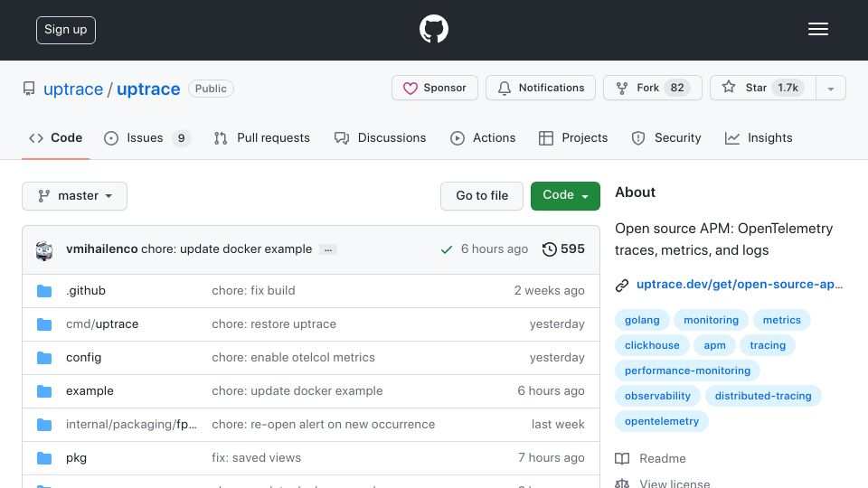View the 595 commits history
The height and width of the screenshot is (488, 868).
tap(563, 249)
